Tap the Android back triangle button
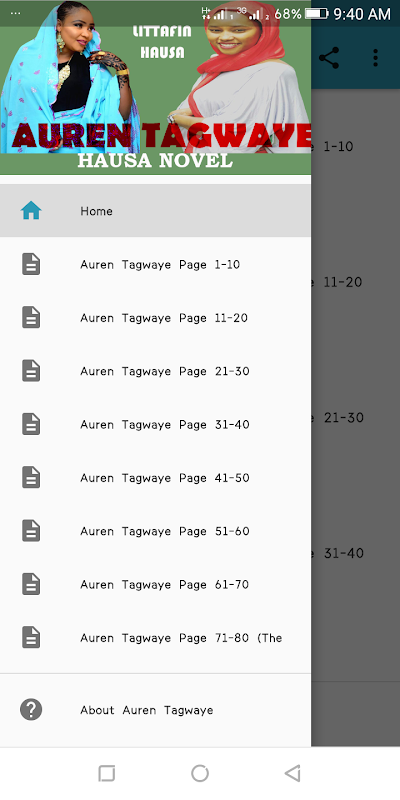Image resolution: width=400 pixels, height=800 pixels. click(x=293, y=773)
